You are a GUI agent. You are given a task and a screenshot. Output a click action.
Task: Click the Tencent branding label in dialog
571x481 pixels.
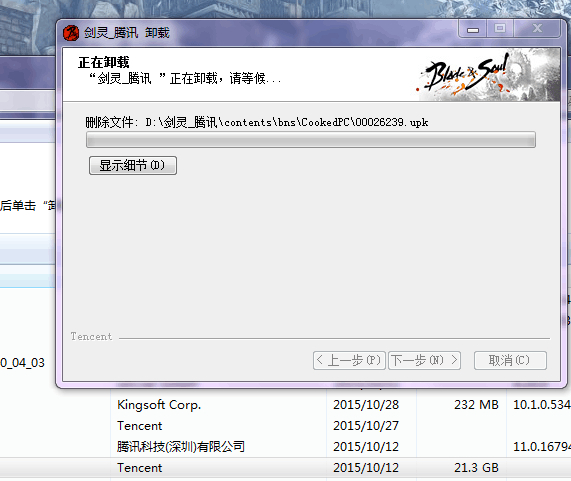(91, 336)
